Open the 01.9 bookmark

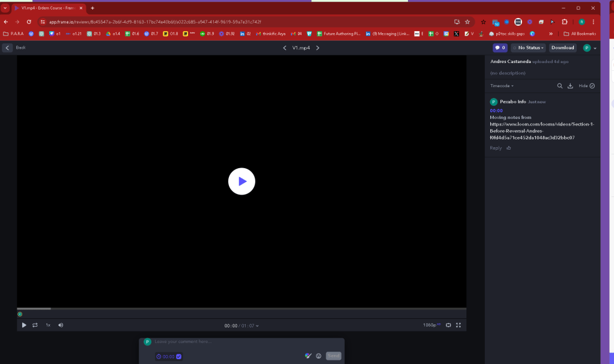207,34
